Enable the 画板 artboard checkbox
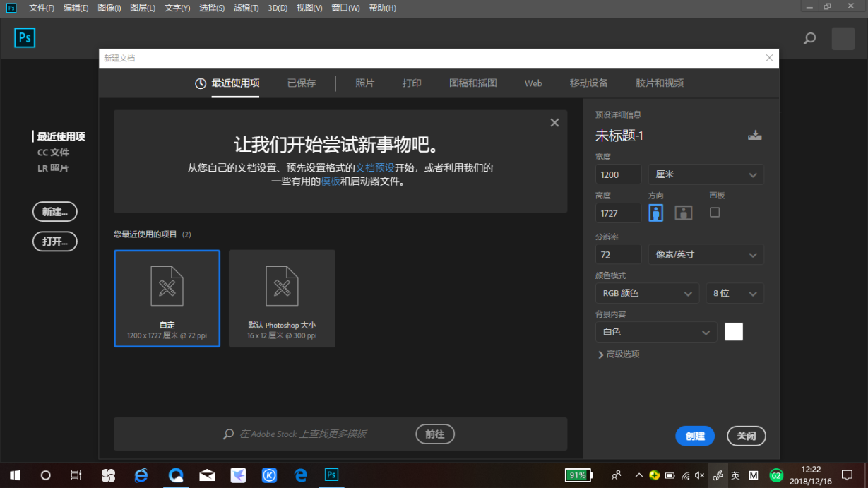This screenshot has height=488, width=868. 715,212
